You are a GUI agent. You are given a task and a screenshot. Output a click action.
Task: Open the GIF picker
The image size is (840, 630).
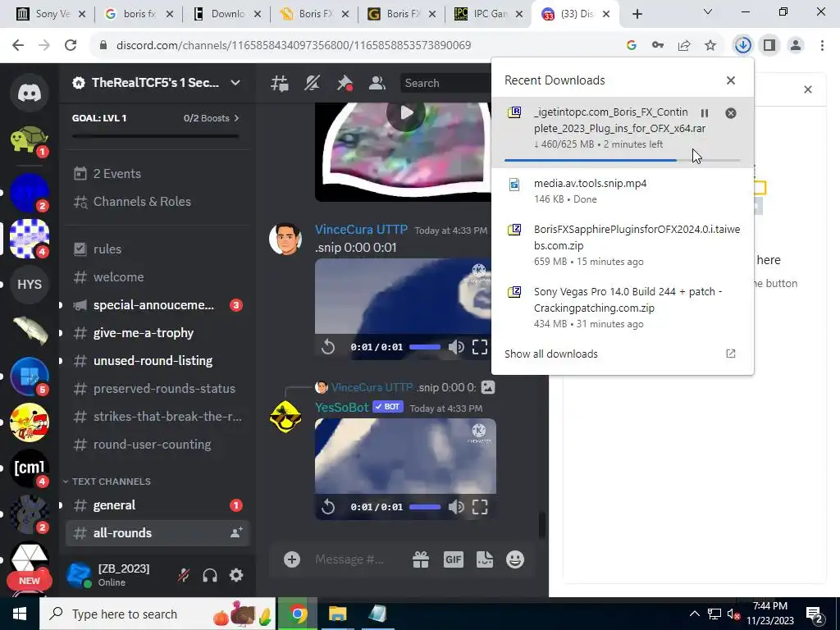tap(453, 559)
